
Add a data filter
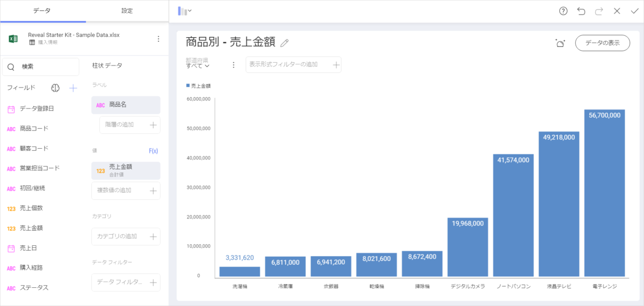pyautogui.click(x=126, y=282)
